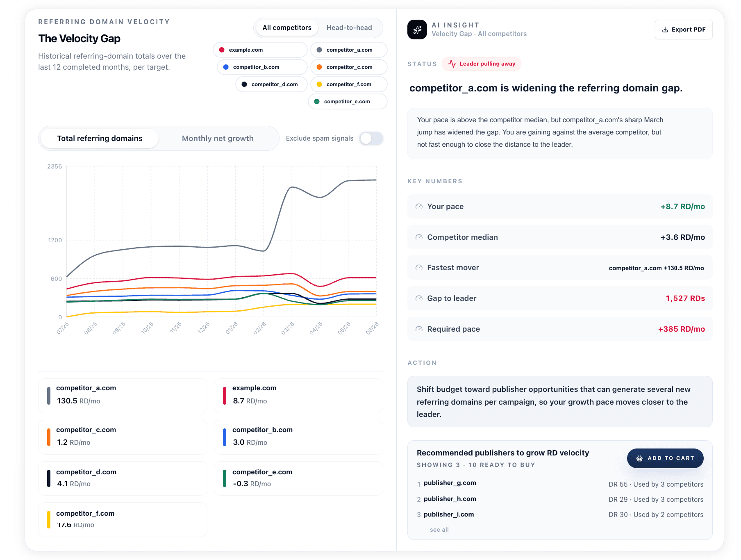The width and height of the screenshot is (741, 560).
Task: Select the competitor_e.com -0.3 RD/mo card
Action: click(298, 478)
